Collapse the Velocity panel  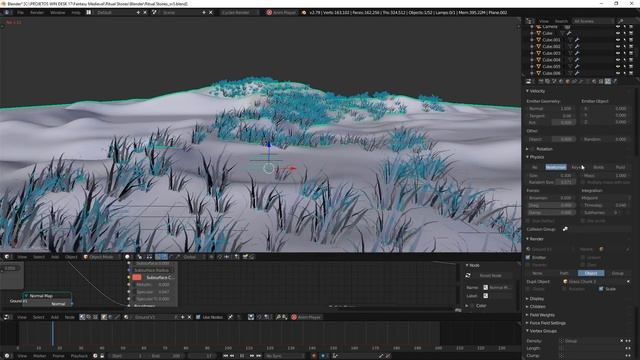click(x=537, y=91)
